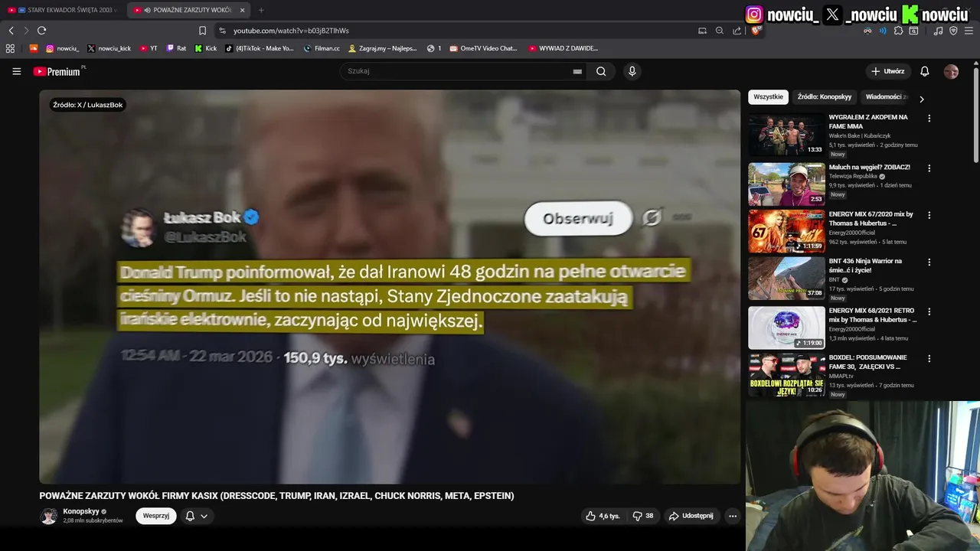Open the YT bookmark
The image size is (980, 551).
149,48
